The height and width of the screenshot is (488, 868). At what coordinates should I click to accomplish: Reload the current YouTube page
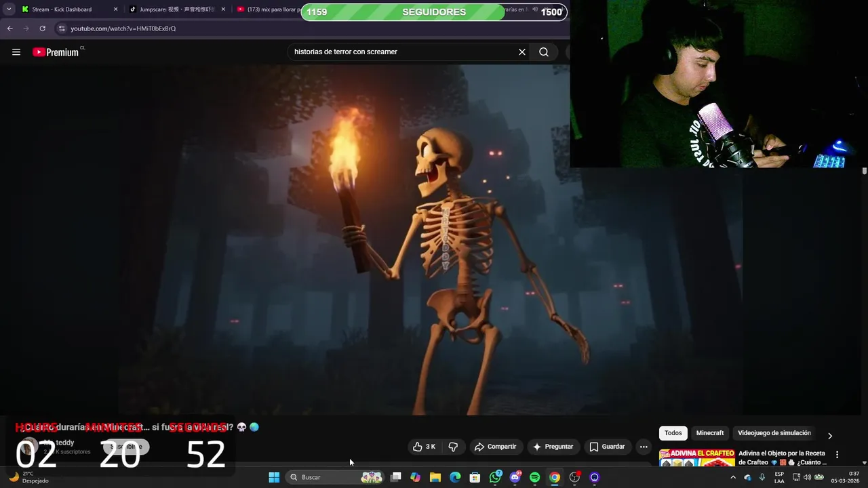tap(42, 28)
